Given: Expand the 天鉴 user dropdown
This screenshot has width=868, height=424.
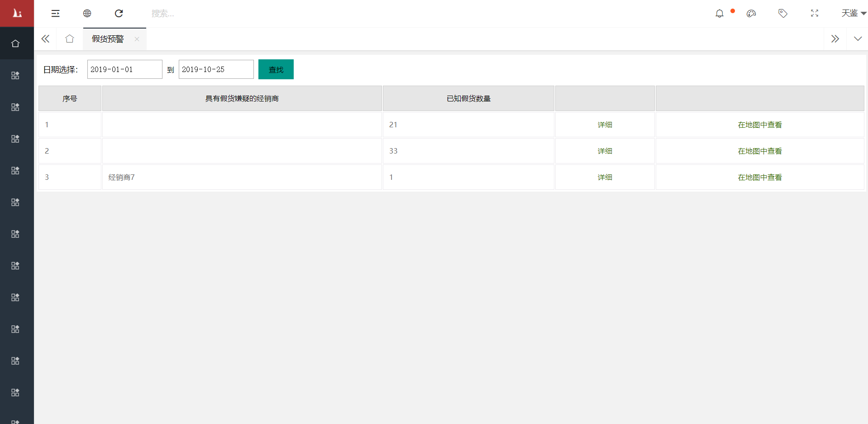Looking at the screenshot, I should 853,14.
